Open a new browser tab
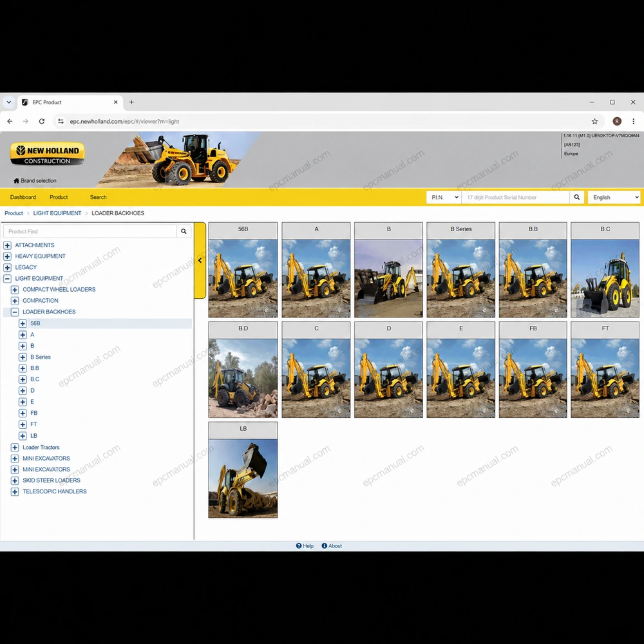This screenshot has width=644, height=644. [131, 102]
